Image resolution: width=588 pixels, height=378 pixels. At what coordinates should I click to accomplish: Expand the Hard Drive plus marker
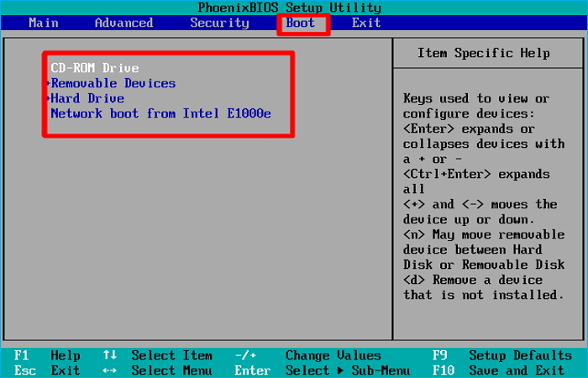[x=49, y=98]
